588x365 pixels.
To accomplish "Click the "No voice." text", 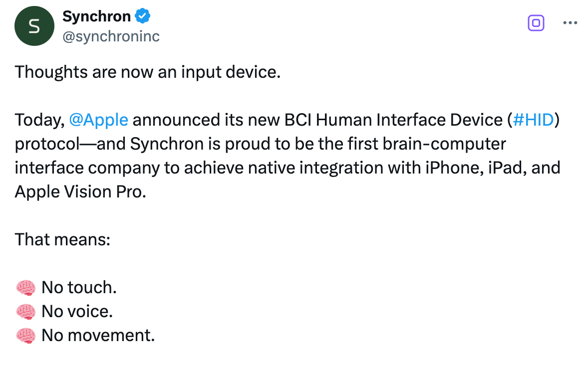I will 77,312.
